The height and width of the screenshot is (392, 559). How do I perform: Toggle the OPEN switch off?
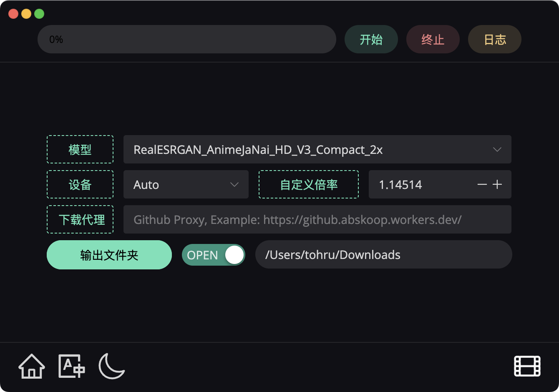coord(214,255)
